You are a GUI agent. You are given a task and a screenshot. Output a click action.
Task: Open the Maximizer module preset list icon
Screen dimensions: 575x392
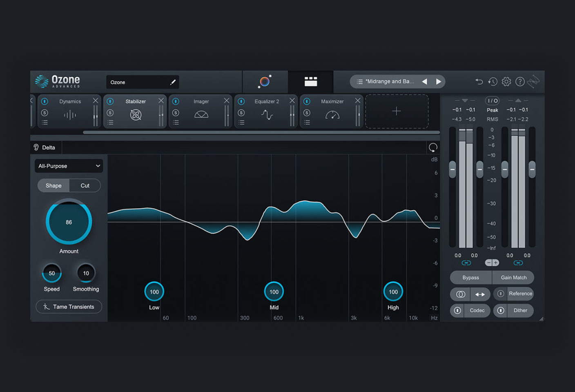pyautogui.click(x=307, y=122)
